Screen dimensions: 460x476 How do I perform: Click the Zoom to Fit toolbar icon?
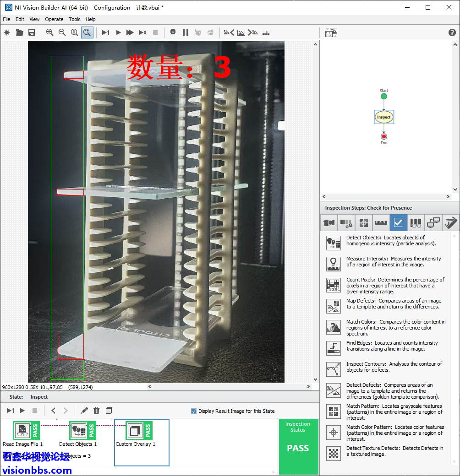click(x=87, y=32)
